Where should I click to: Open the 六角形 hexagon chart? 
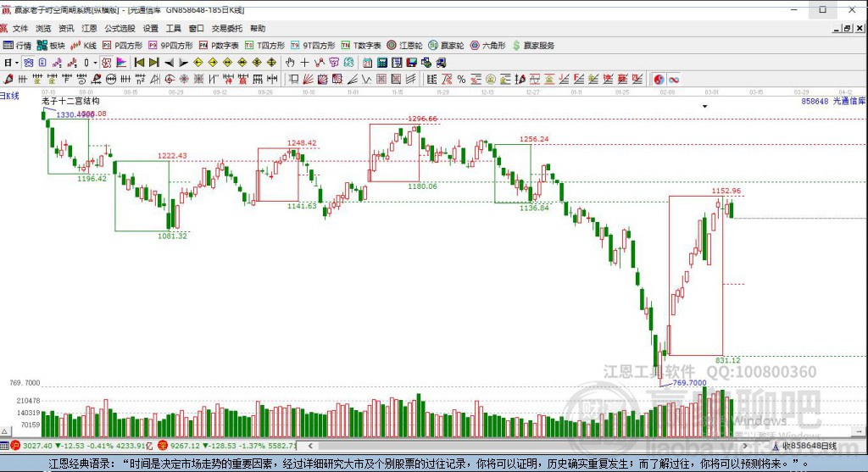(x=488, y=46)
